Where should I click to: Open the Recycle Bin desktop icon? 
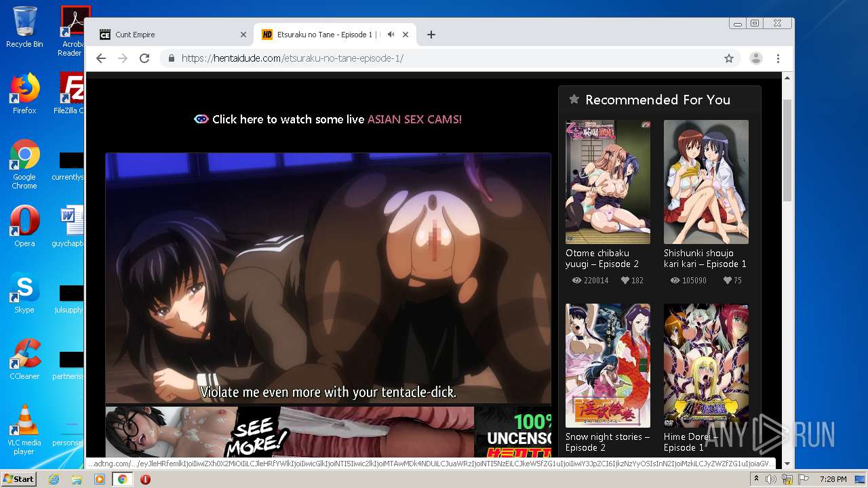(x=24, y=27)
